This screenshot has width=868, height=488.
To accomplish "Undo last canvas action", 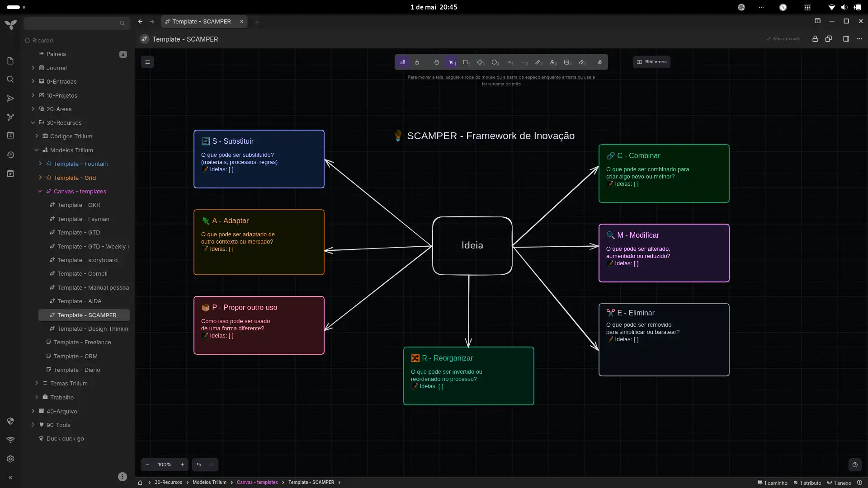I will [198, 465].
